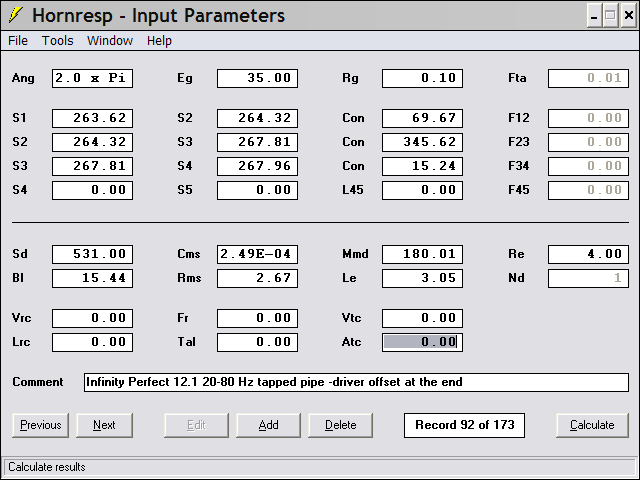This screenshot has width=640, height=480.
Task: Select the S5 field with 0.00
Action: click(x=258, y=190)
